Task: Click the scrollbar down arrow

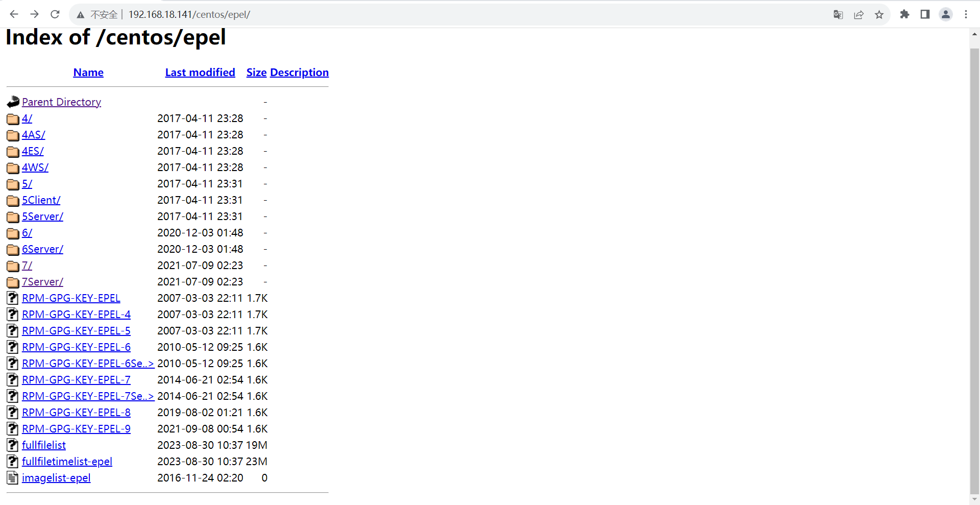Action: pos(974,499)
